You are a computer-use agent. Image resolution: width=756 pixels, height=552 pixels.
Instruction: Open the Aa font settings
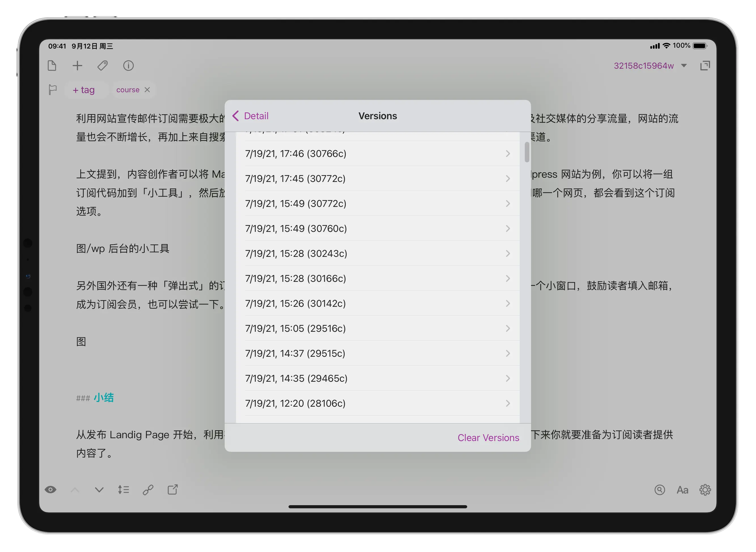coord(682,490)
